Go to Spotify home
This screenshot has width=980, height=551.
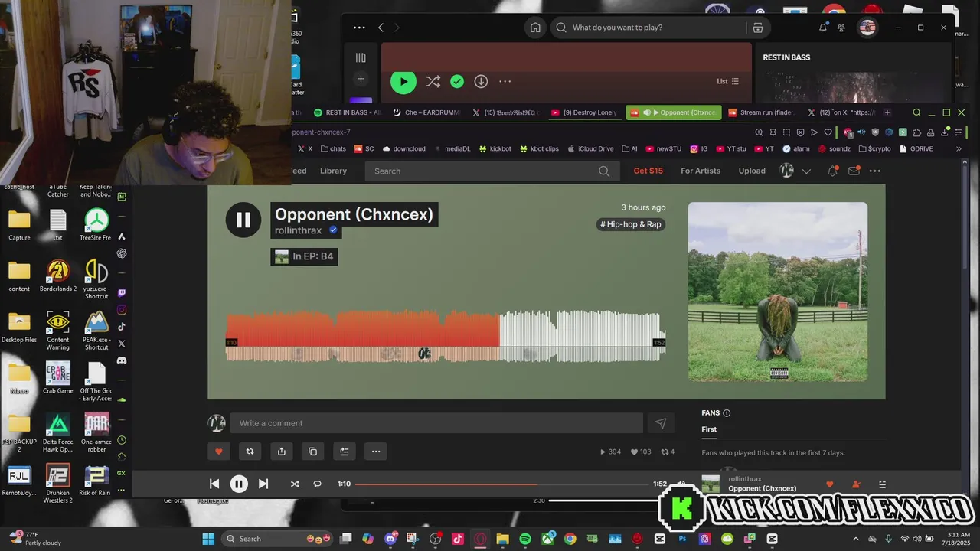[535, 28]
